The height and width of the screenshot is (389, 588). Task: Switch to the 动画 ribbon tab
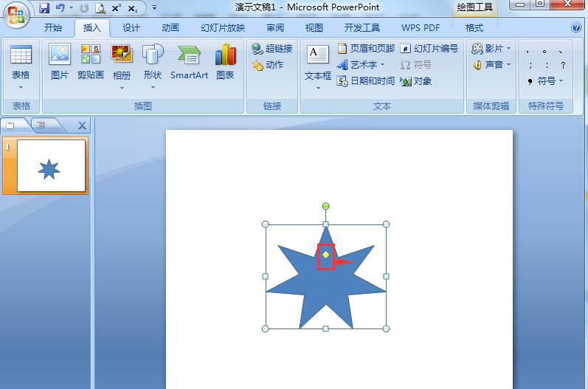[170, 28]
